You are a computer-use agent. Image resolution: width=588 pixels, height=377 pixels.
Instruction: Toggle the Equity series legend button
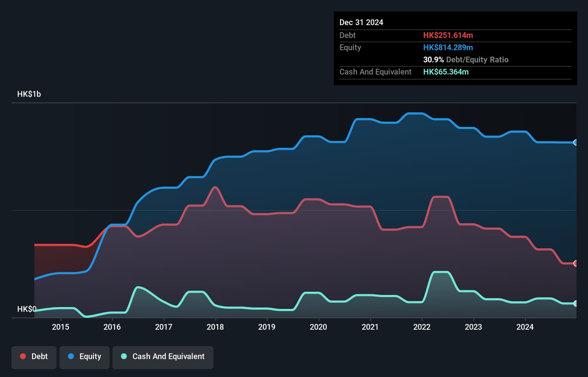(x=85, y=357)
